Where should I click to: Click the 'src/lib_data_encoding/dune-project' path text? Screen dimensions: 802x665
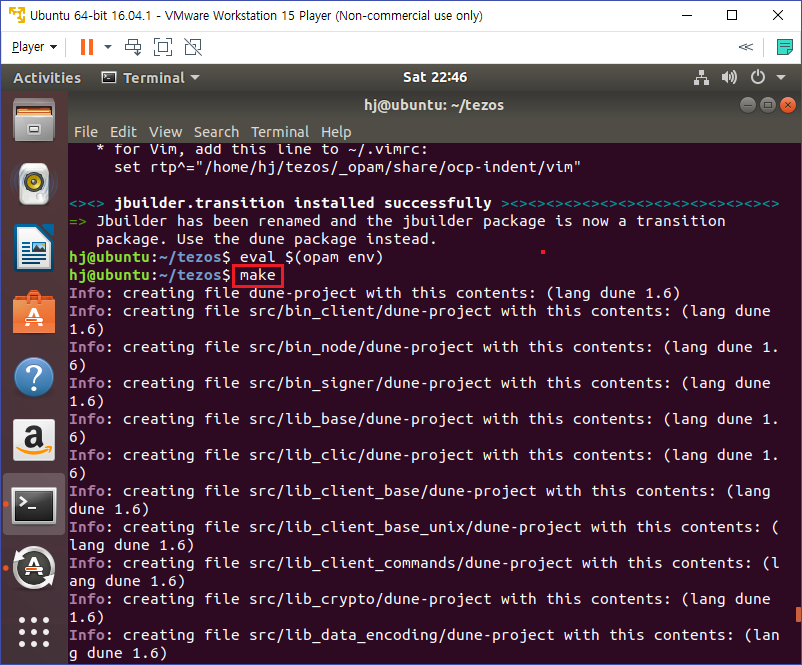(402, 635)
